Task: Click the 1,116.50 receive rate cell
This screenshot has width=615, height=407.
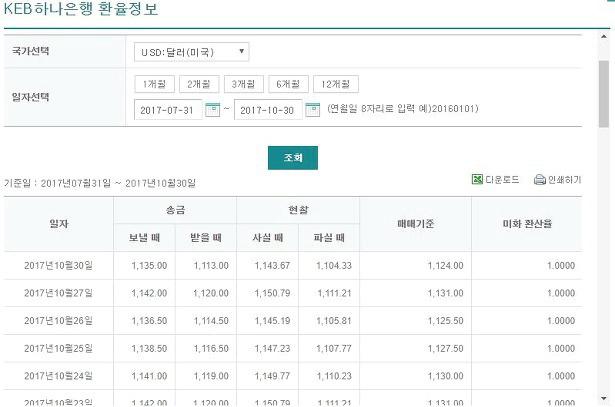Action: pos(206,348)
